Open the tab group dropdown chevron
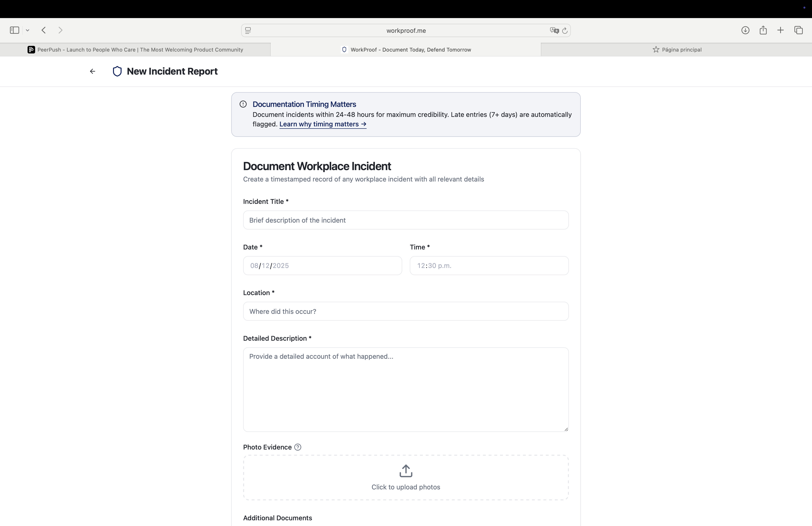 tap(28, 30)
